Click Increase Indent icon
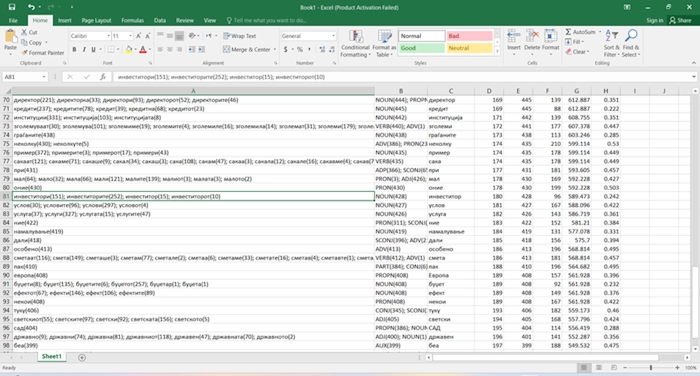Viewport: 700px width, 376px height. pyautogui.click(x=201, y=50)
